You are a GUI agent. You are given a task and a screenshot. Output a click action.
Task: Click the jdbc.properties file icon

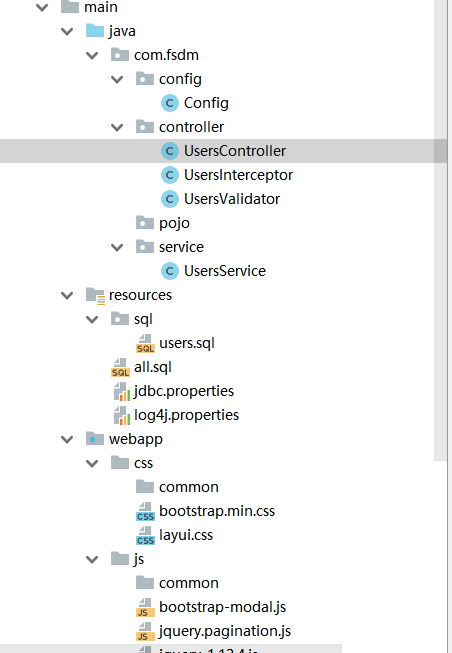[x=122, y=391]
